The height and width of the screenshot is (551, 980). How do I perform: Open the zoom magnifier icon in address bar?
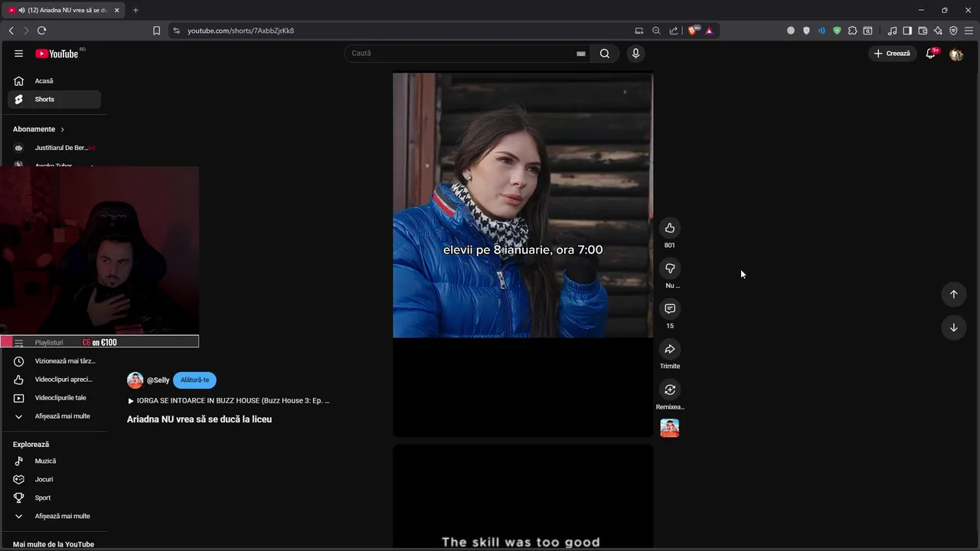point(656,31)
